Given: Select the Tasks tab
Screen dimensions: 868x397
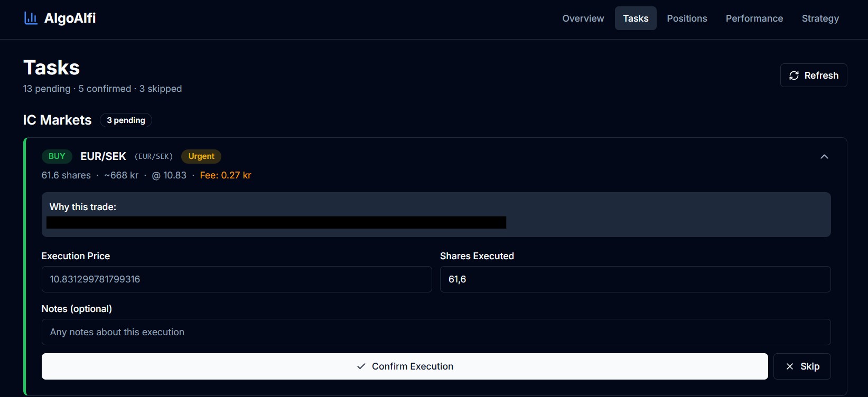Looking at the screenshot, I should [x=636, y=18].
